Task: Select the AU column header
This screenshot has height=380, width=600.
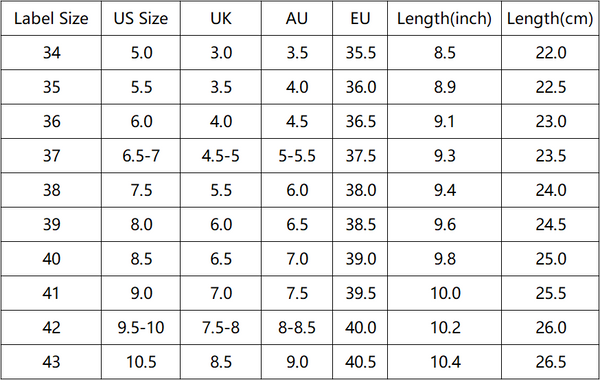Action: [297, 18]
